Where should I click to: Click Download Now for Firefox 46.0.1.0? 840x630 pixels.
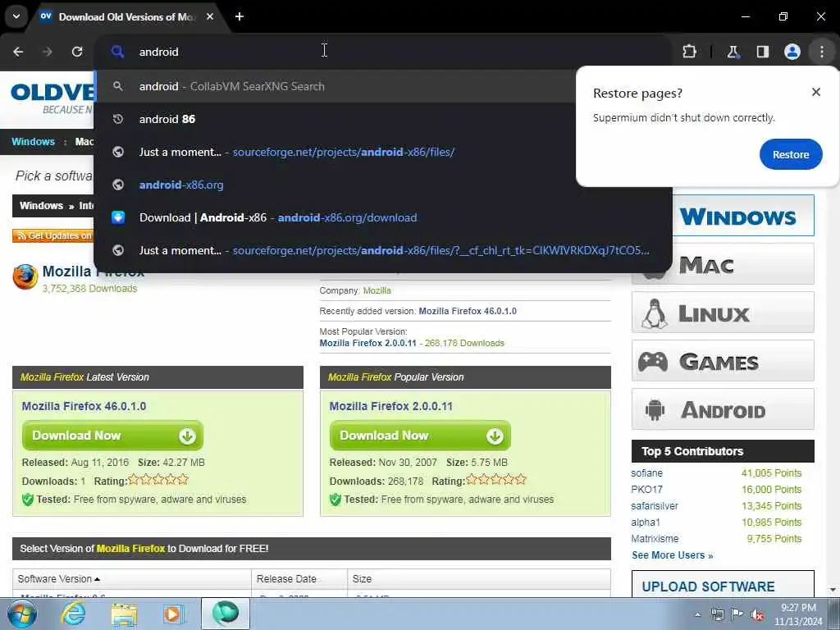(x=112, y=436)
